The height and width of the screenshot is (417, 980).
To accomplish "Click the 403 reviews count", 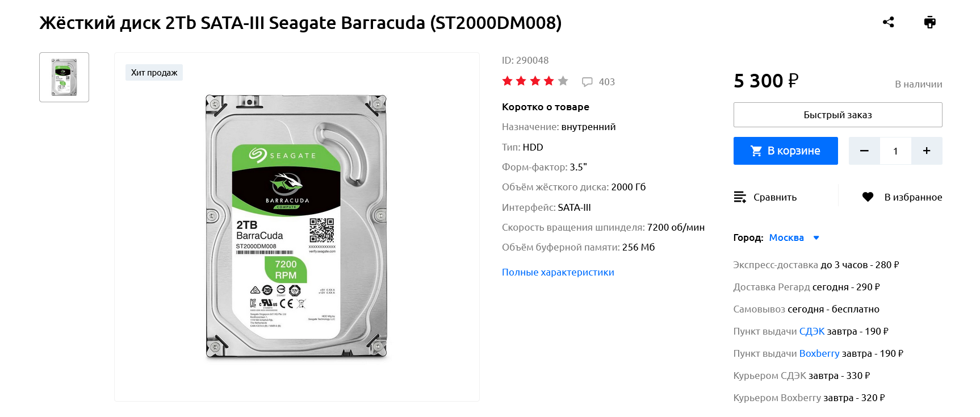I will click(x=606, y=82).
